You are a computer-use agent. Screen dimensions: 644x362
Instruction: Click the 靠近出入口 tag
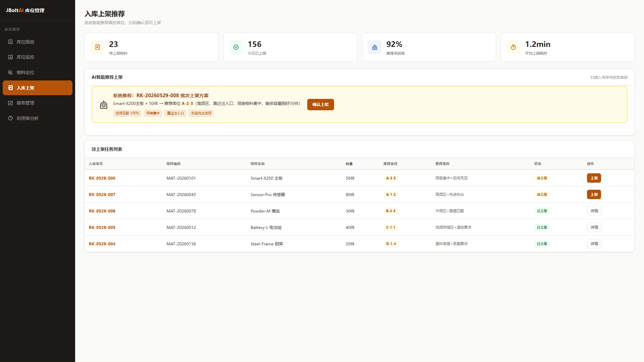[x=175, y=113]
